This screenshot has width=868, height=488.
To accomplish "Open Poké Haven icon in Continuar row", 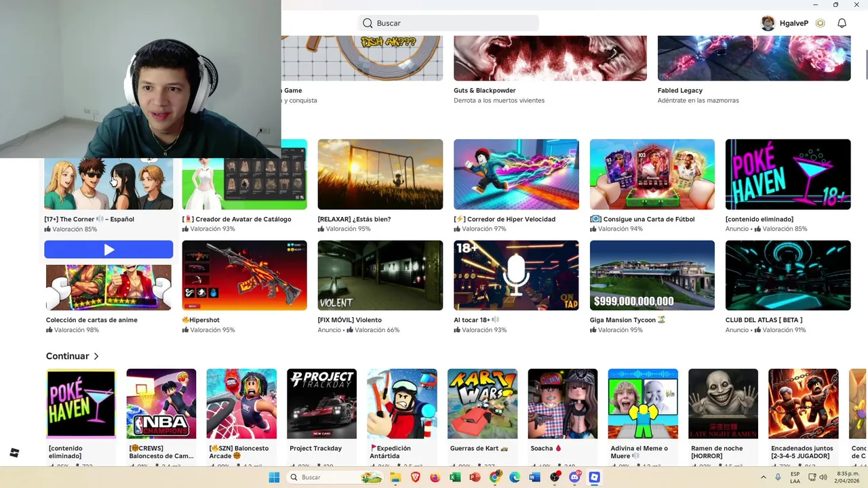I will click(x=81, y=404).
